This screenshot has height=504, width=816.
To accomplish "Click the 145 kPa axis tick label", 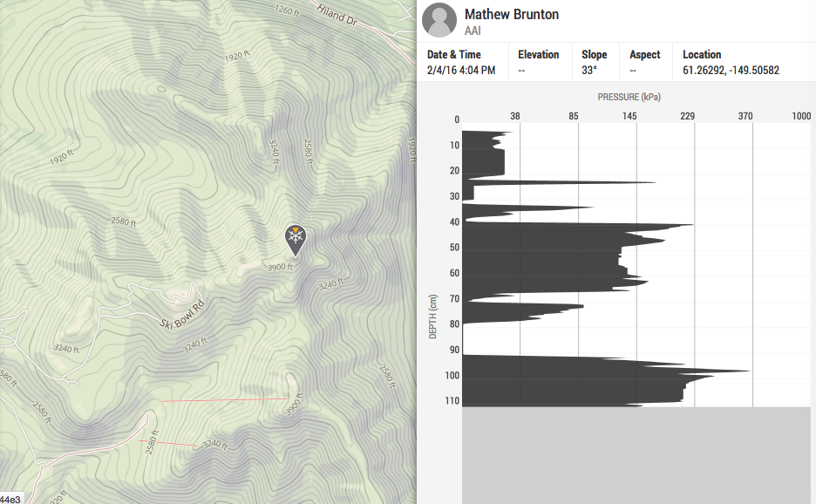I will pos(629,116).
